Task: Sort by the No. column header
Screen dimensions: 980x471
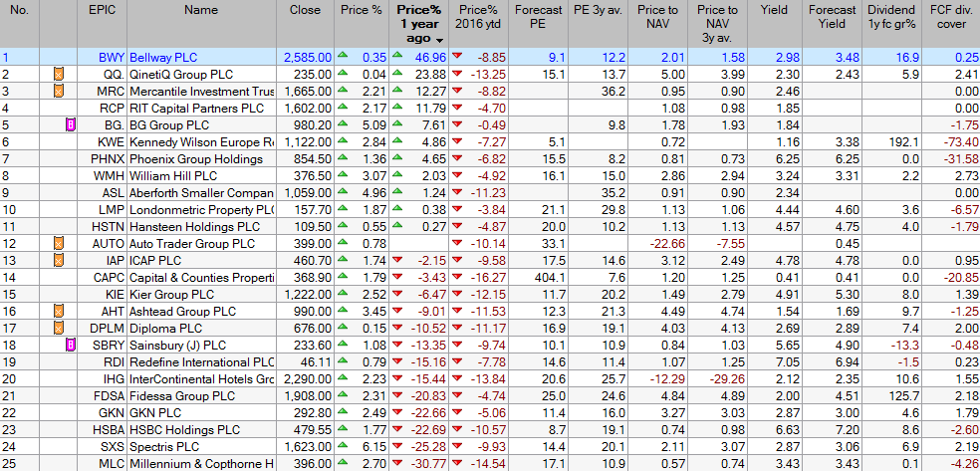Action: (19, 24)
